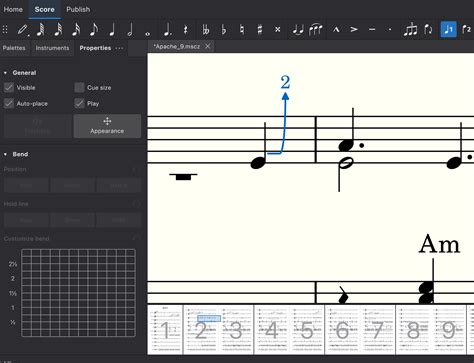Jump to page 5 in navigator
Image resolution: width=474 pixels, height=363 pixels.
click(307, 330)
